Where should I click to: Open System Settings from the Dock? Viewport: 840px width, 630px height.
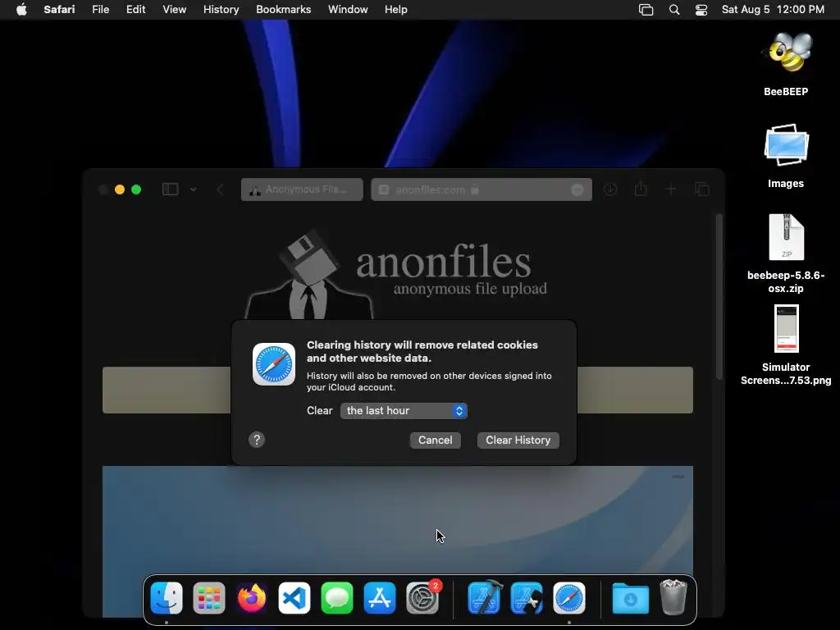click(x=422, y=598)
